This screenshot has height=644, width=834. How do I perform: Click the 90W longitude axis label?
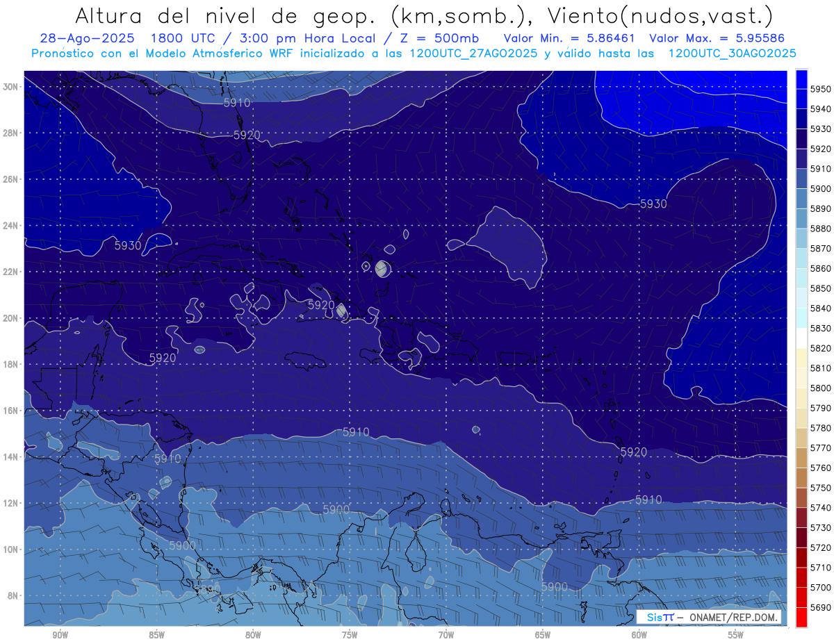60,635
